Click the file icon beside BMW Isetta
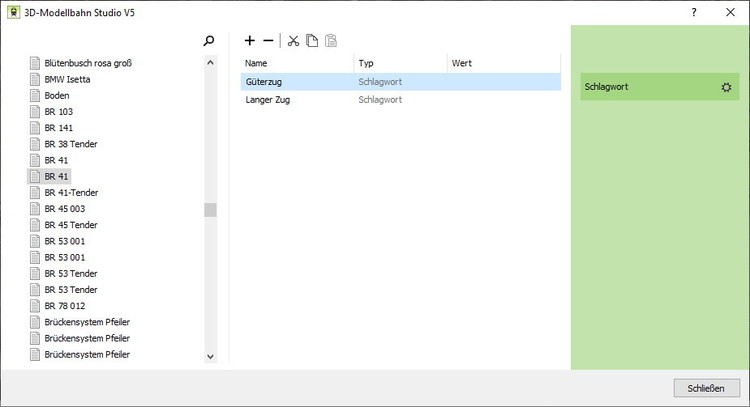This screenshot has height=407, width=750. tap(35, 79)
